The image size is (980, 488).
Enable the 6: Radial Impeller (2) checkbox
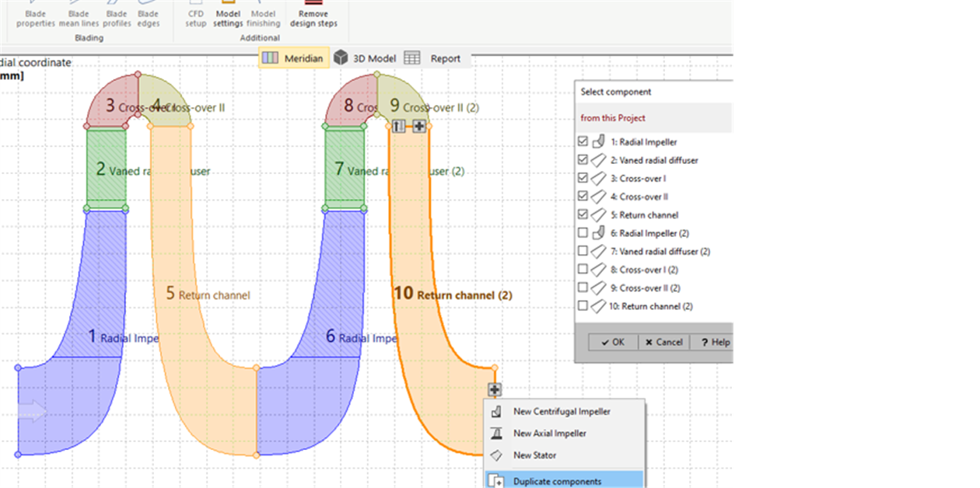[585, 232]
